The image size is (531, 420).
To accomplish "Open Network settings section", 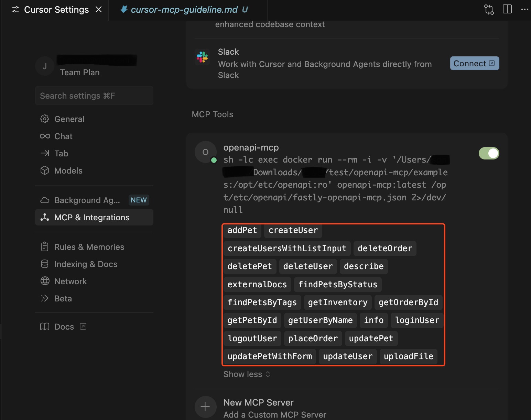I will (94, 281).
